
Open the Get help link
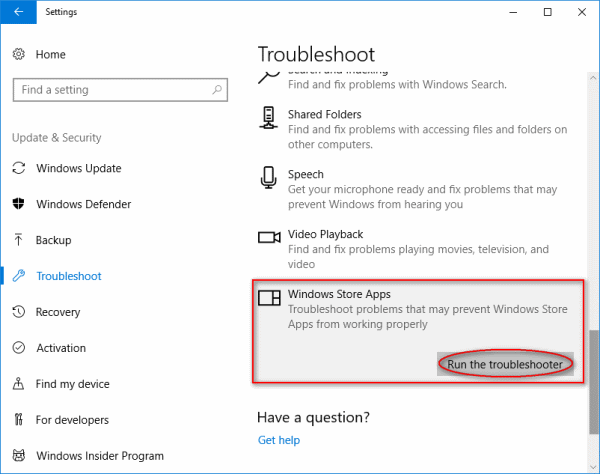(279, 440)
